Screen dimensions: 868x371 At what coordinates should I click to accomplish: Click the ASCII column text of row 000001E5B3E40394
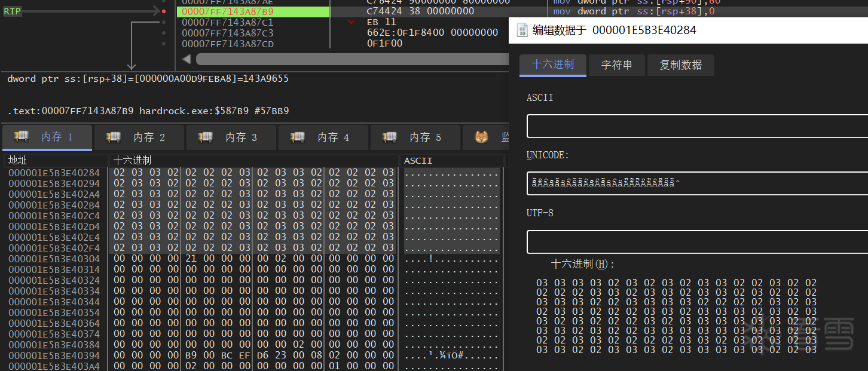coord(452,355)
